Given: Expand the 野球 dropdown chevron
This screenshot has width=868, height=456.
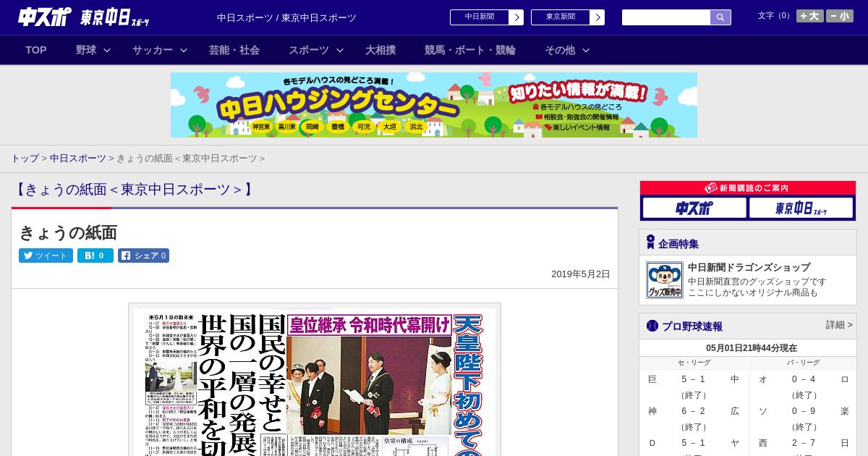Looking at the screenshot, I should 107,50.
